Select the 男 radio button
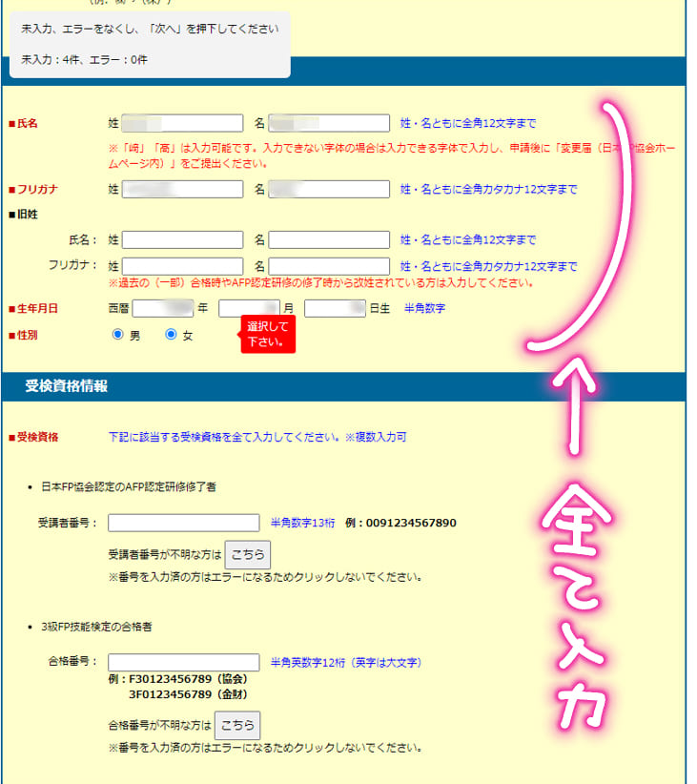Image resolution: width=697 pixels, height=784 pixels. [118, 335]
